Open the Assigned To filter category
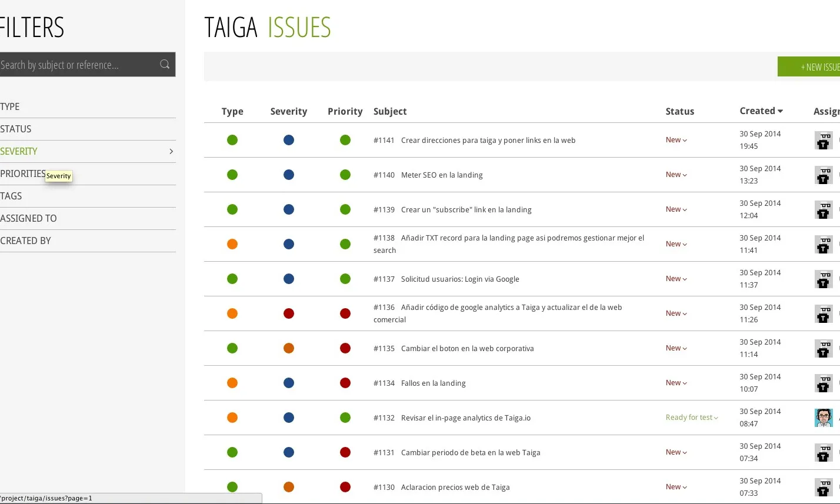The image size is (840, 504). point(88,218)
